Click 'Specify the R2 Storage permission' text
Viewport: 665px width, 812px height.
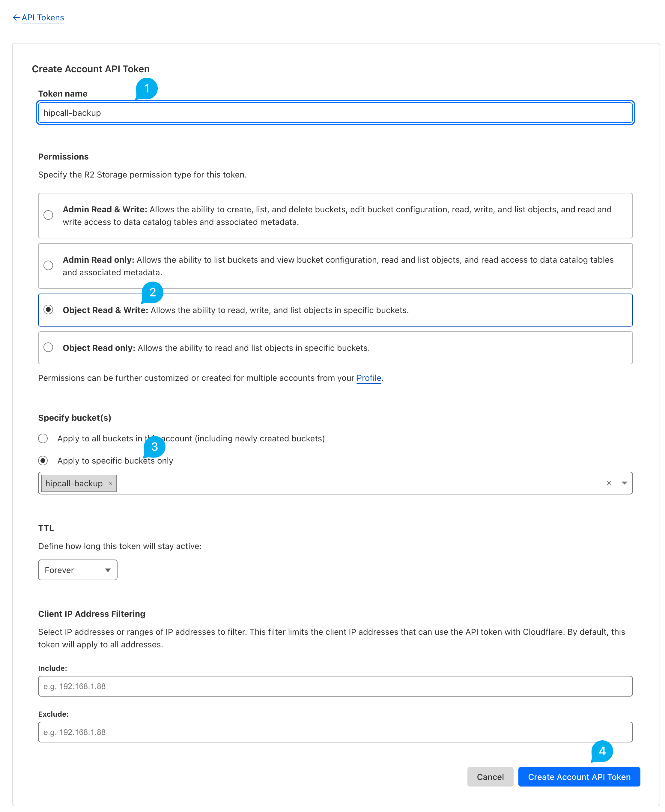point(142,175)
